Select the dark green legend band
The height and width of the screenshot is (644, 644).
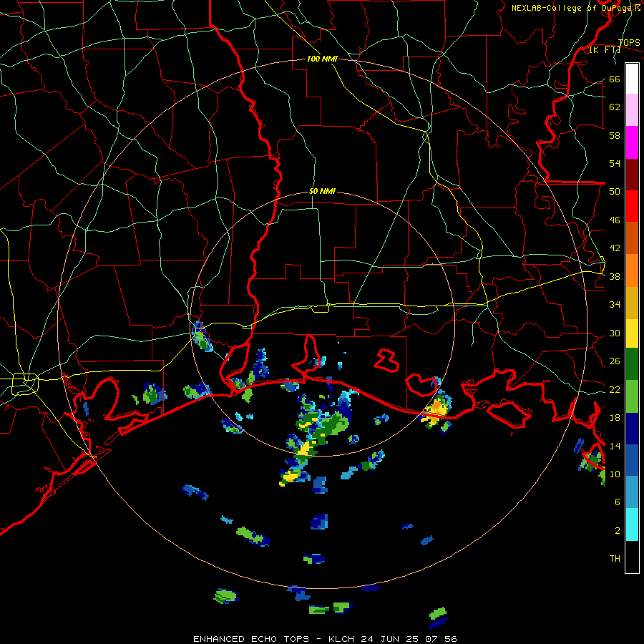coord(632,364)
